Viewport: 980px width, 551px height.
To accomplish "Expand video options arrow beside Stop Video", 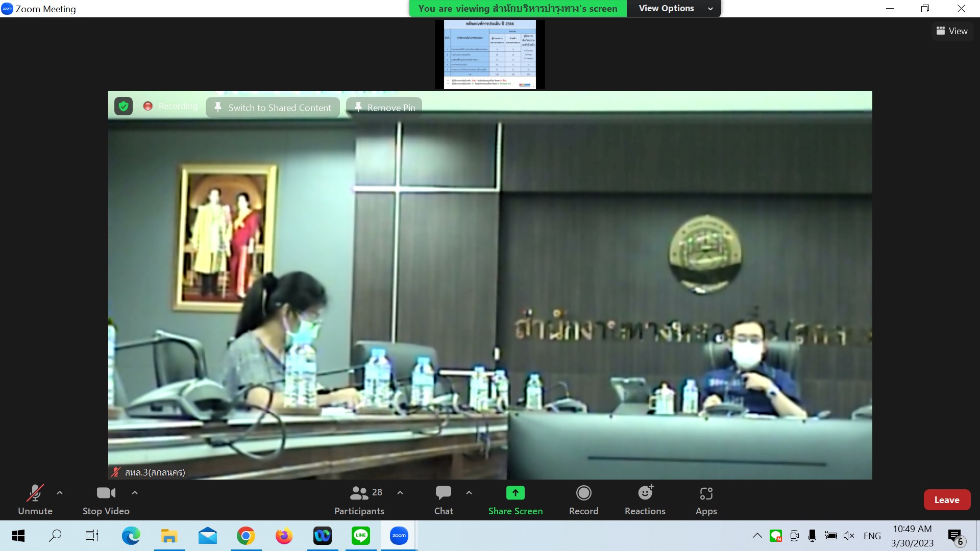I will click(x=135, y=493).
